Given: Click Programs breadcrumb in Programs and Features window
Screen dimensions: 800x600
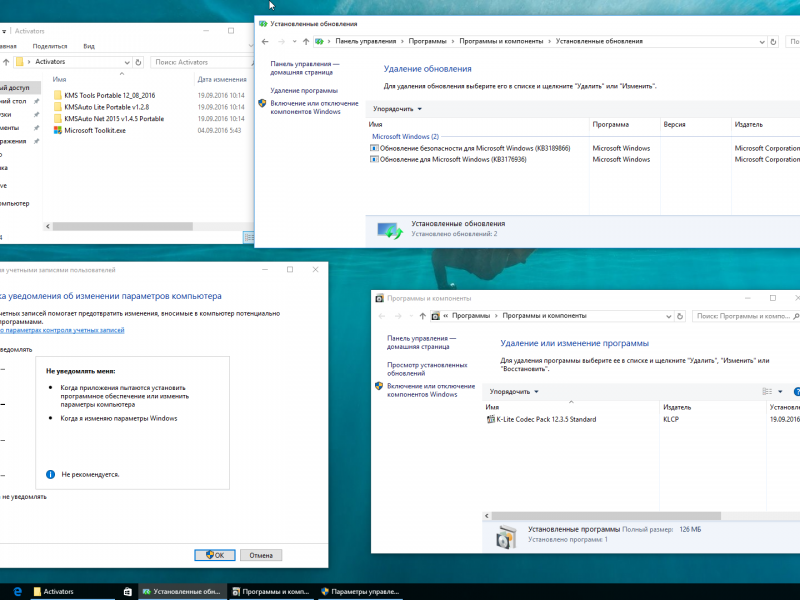Looking at the screenshot, I should pyautogui.click(x=471, y=316).
